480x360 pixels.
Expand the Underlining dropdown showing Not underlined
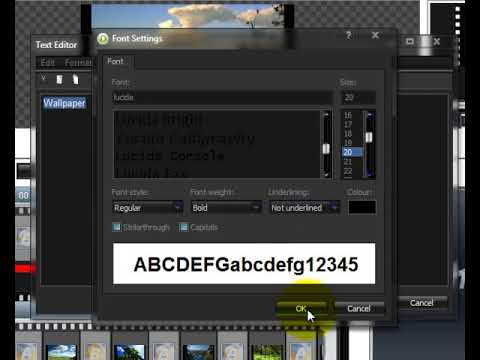tap(305, 208)
